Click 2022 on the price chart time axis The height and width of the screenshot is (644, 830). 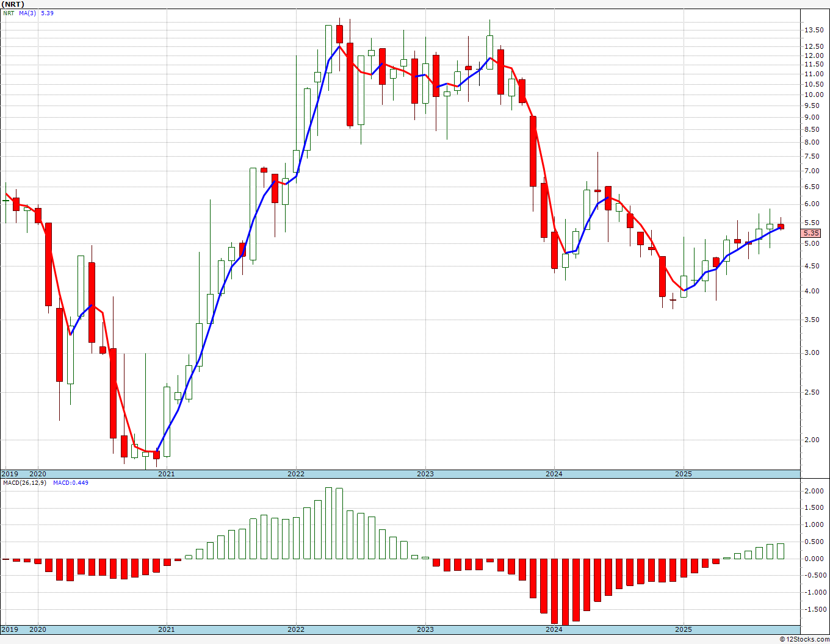point(296,474)
